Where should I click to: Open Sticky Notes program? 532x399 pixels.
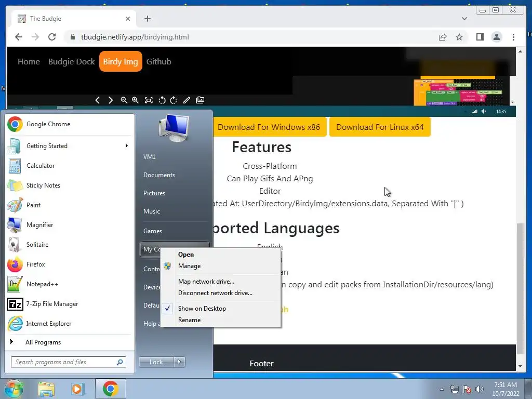(x=70, y=185)
